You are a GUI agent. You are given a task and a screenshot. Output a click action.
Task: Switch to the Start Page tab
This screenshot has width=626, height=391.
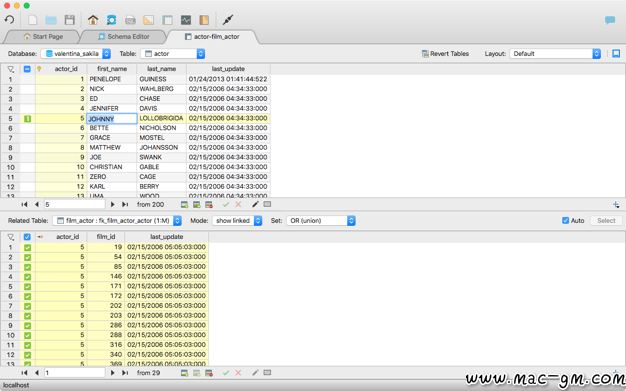point(43,37)
